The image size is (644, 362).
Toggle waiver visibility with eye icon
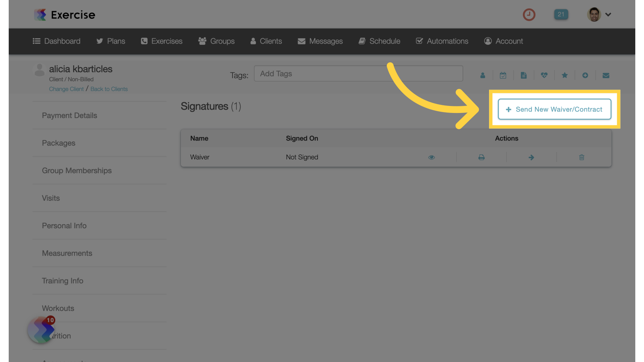tap(431, 157)
